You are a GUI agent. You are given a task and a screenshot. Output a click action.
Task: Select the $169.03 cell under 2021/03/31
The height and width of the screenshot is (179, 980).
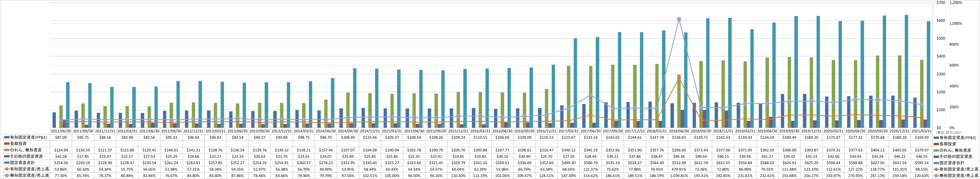click(x=922, y=138)
